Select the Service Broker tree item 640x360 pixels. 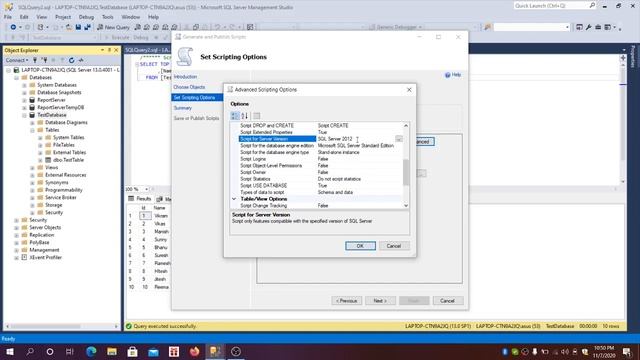[x=60, y=198]
